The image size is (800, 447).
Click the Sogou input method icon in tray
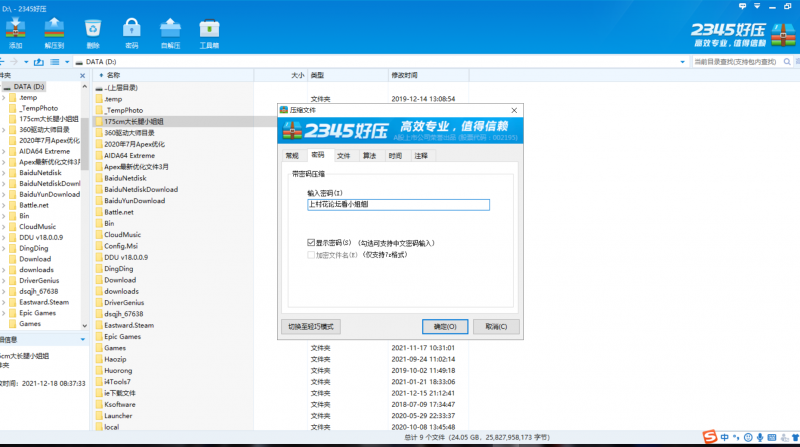[709, 438]
